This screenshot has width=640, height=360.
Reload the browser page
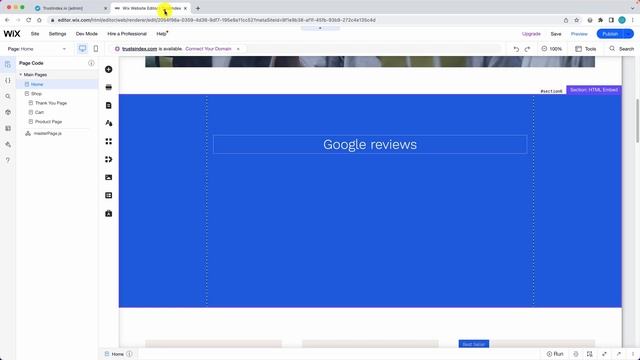pos(29,20)
